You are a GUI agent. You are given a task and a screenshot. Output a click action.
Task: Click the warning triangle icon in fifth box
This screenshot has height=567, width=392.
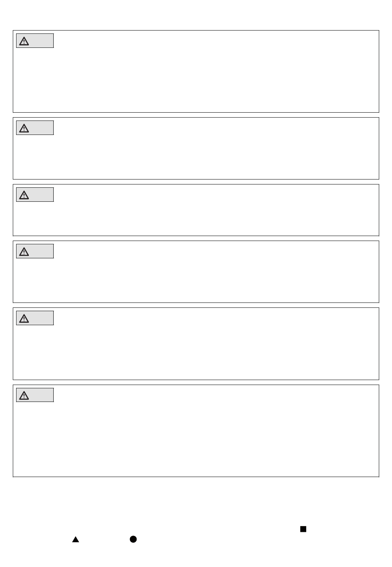coord(24,318)
